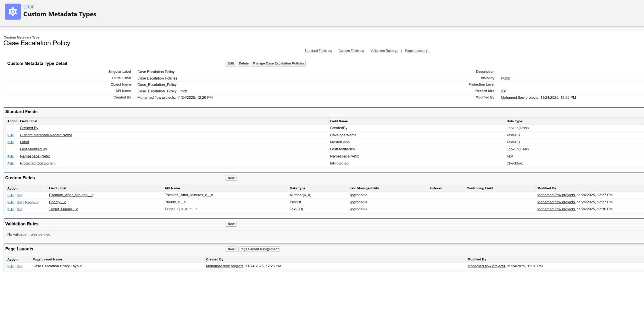Open Modified By user Mohamed flow projects in detail
The height and width of the screenshot is (311, 644).
519,97
